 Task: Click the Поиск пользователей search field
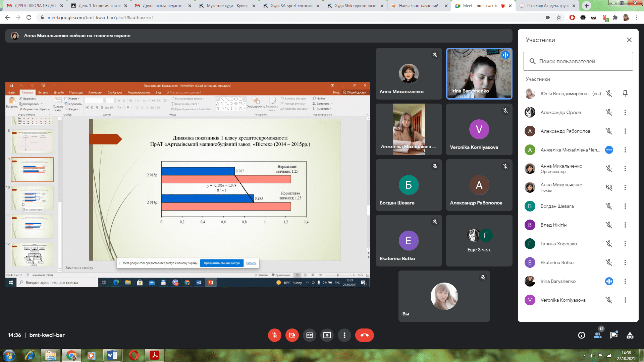pos(578,61)
